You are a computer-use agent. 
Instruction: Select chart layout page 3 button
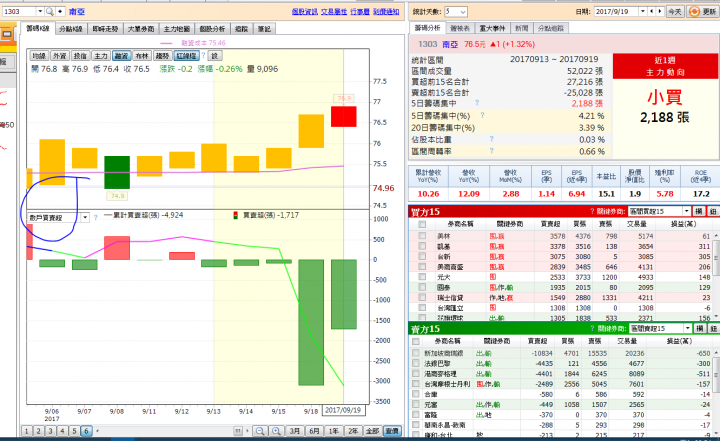[x=51, y=431]
